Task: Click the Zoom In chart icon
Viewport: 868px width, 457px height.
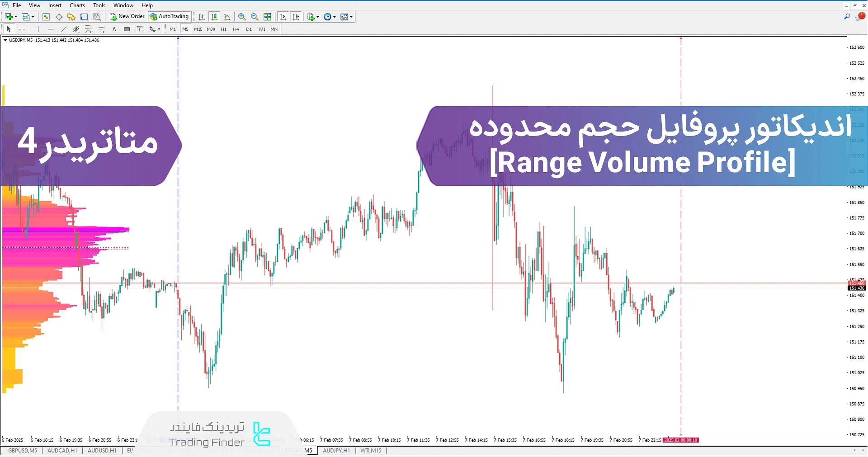Action: point(241,17)
